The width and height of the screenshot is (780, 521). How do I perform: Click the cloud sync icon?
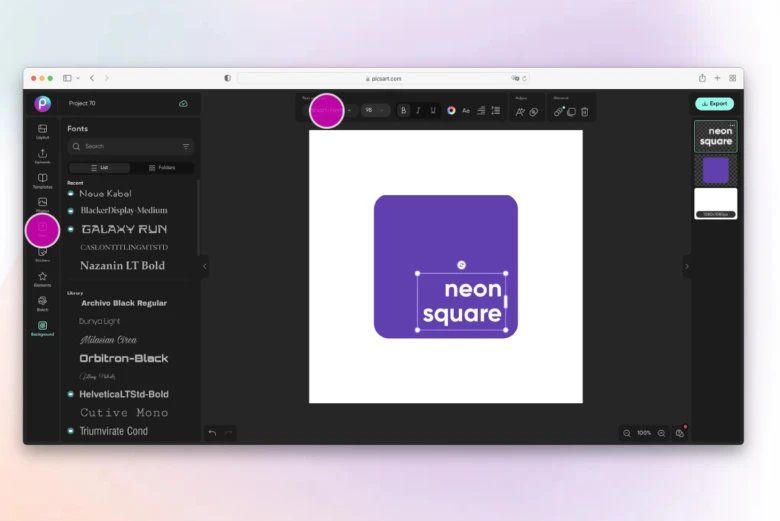pyautogui.click(x=183, y=103)
